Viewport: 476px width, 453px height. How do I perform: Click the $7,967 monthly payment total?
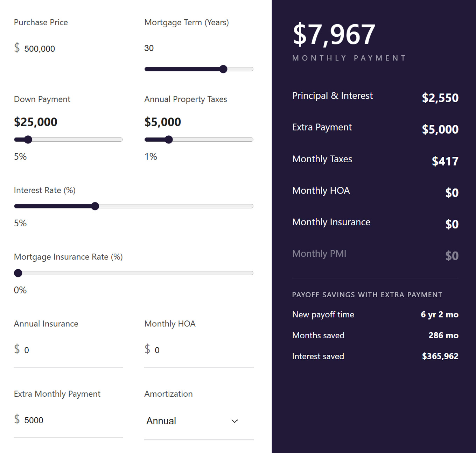pyautogui.click(x=334, y=34)
